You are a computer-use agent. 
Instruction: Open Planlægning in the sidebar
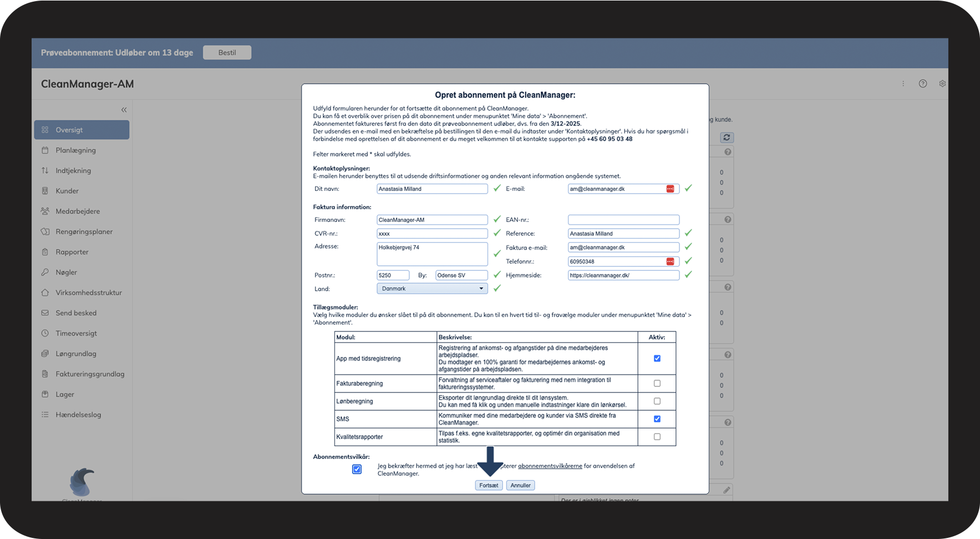(75, 150)
